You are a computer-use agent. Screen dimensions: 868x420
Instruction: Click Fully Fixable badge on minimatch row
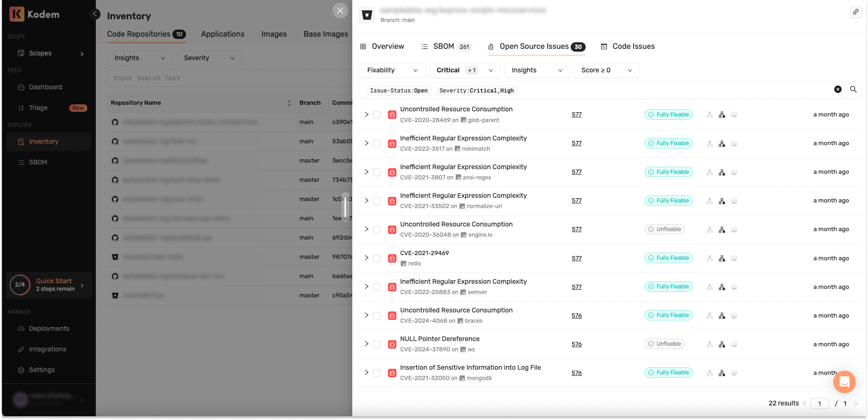click(x=668, y=143)
